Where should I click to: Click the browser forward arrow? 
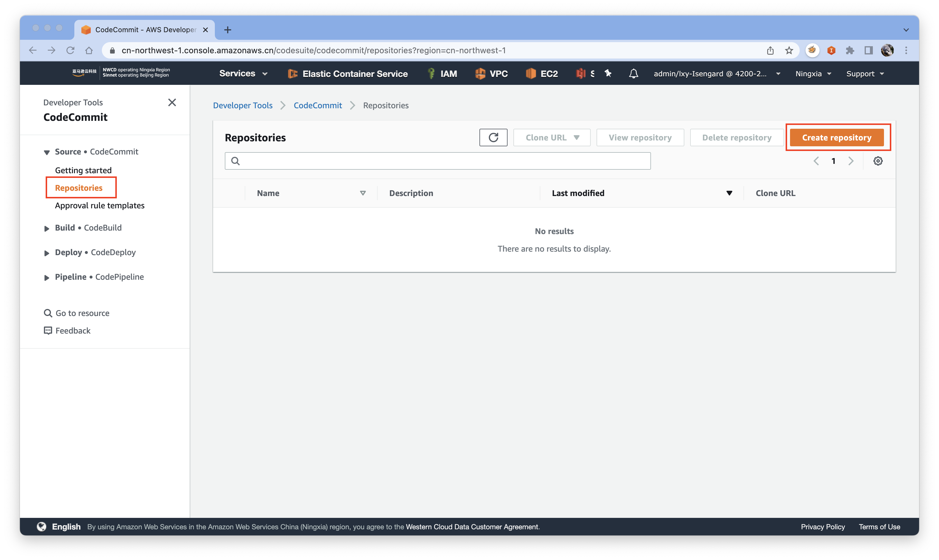[x=52, y=50]
